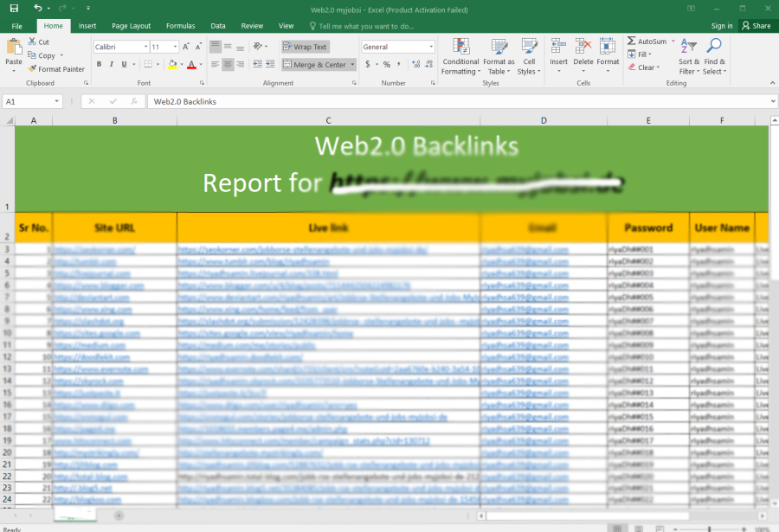
Task: Click the Cut scissors icon
Action: [32, 42]
